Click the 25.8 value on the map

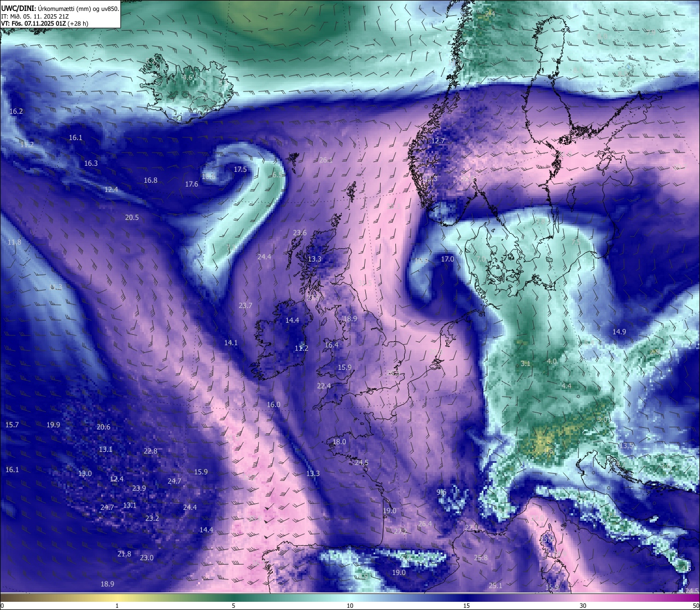click(481, 557)
